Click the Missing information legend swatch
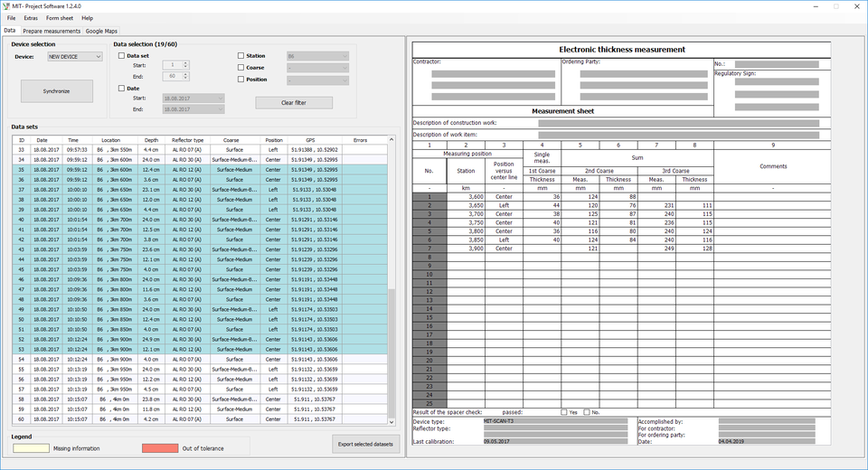 (x=31, y=448)
